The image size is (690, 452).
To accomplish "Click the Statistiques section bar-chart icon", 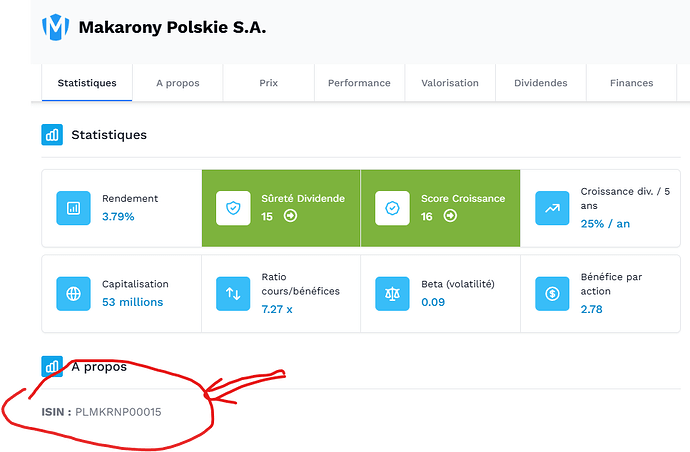I will tap(52, 135).
